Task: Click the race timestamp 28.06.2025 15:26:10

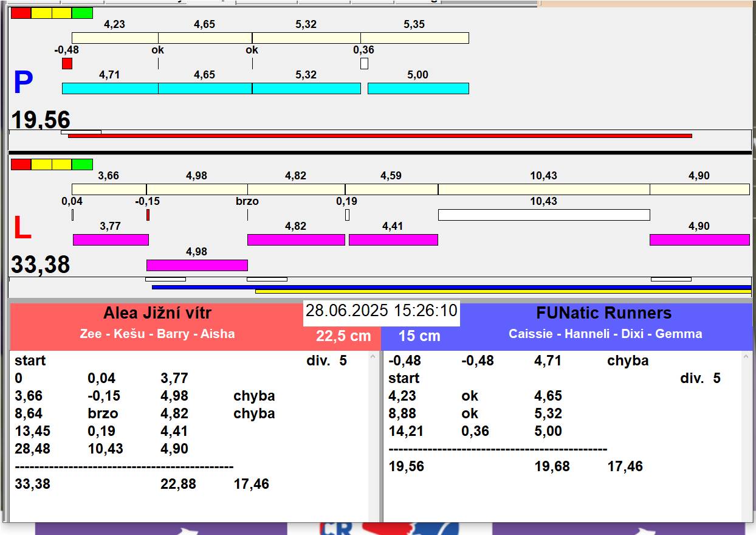Action: [x=381, y=311]
